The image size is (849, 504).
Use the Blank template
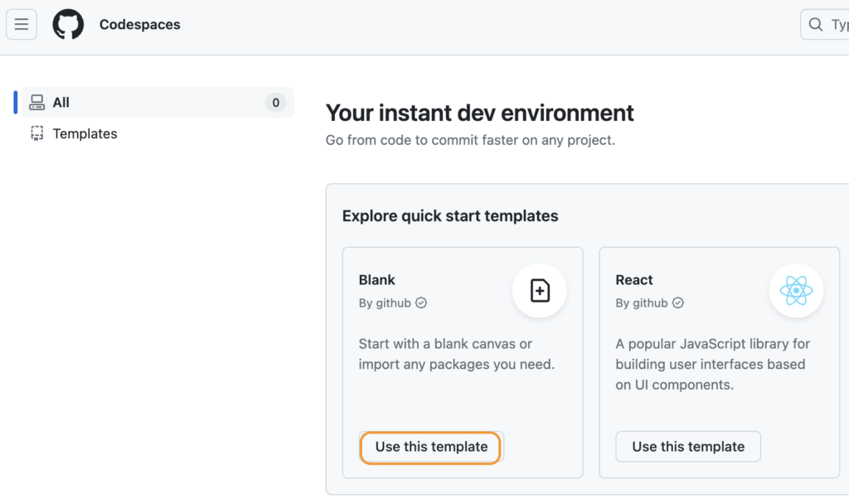(x=431, y=447)
